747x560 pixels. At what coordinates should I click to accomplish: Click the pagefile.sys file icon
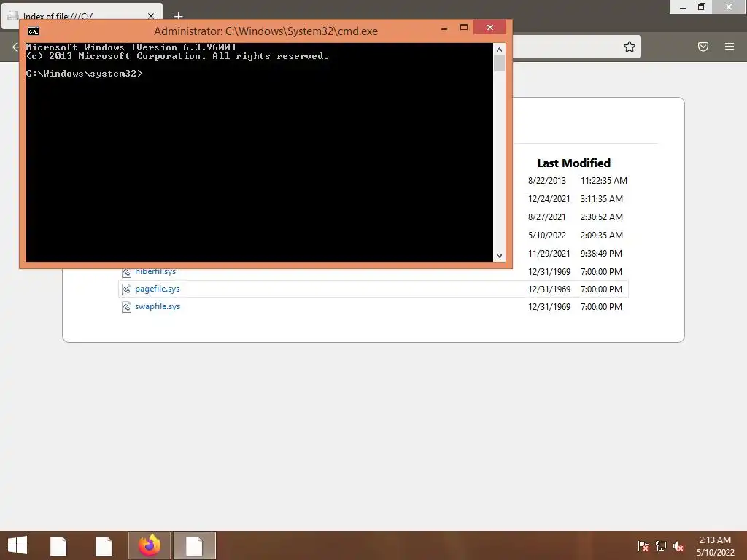126,289
